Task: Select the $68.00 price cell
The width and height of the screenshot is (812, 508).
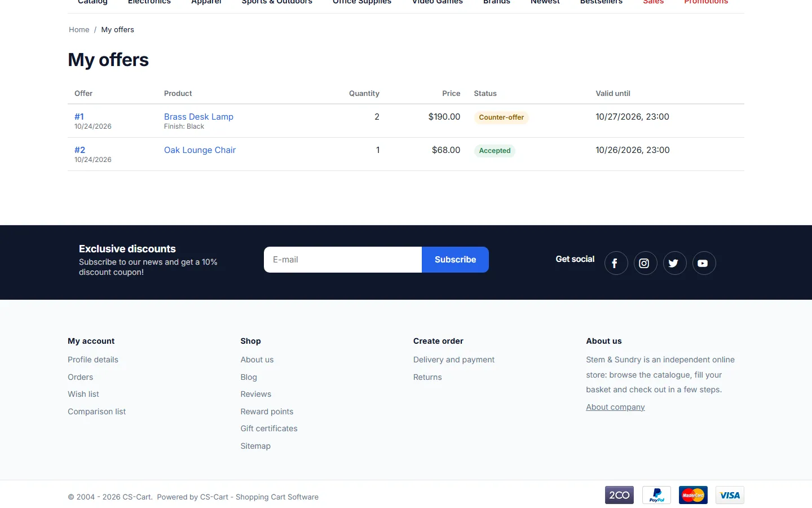Action: (446, 150)
